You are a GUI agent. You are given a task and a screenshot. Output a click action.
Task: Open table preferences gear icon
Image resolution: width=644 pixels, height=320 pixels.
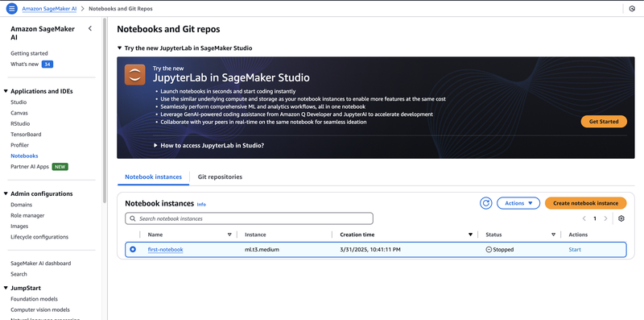[621, 218]
